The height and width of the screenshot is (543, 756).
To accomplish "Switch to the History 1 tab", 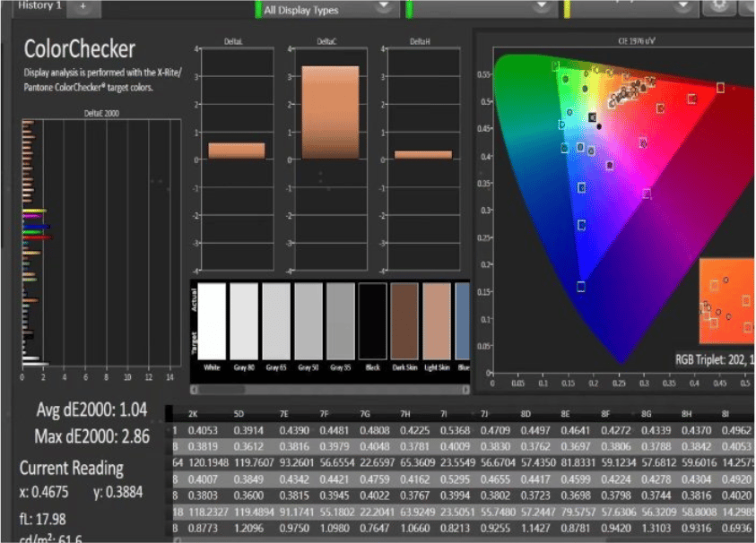I will (x=39, y=7).
